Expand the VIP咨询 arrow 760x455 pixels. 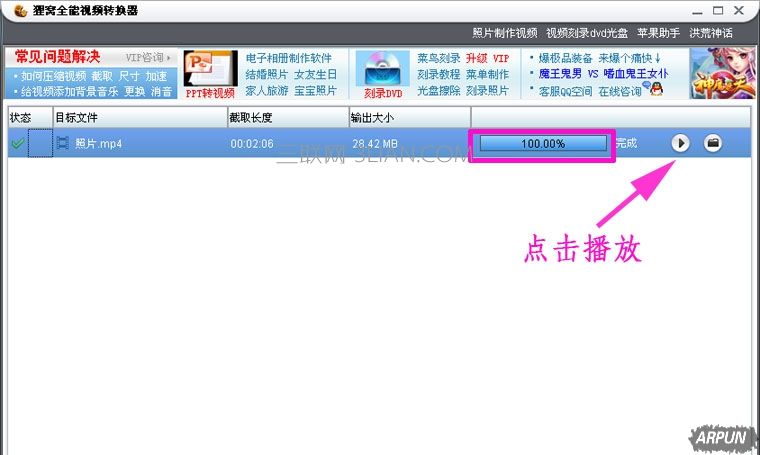pyautogui.click(x=169, y=58)
